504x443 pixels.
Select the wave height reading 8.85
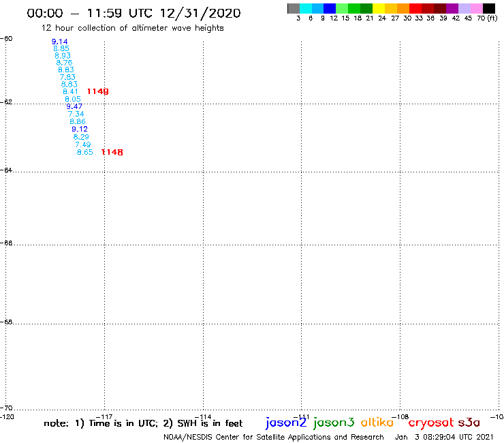pos(61,48)
